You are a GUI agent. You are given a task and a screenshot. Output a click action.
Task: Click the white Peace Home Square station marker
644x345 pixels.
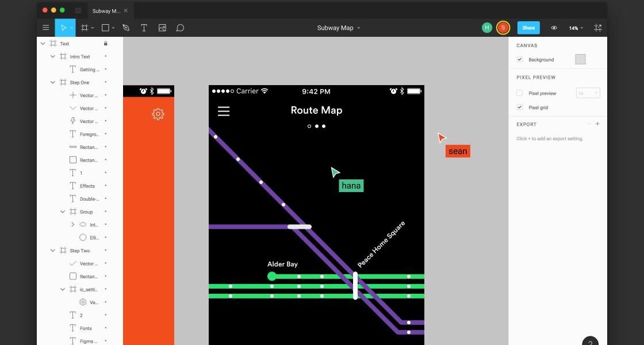click(x=355, y=285)
